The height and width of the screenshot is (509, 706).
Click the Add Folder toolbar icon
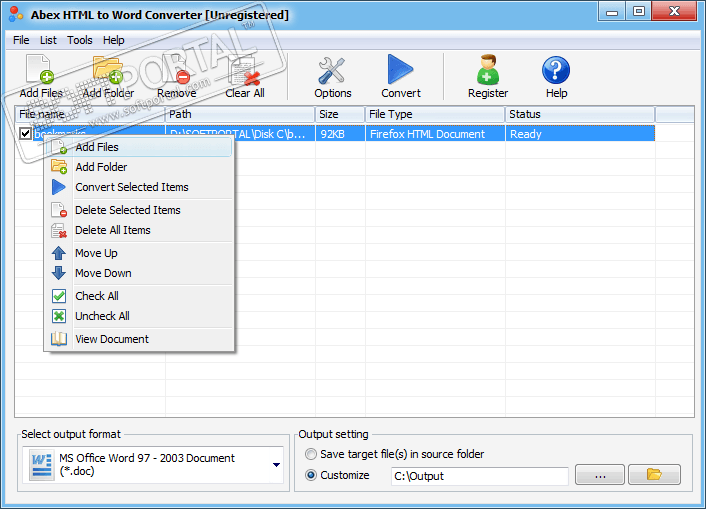108,70
